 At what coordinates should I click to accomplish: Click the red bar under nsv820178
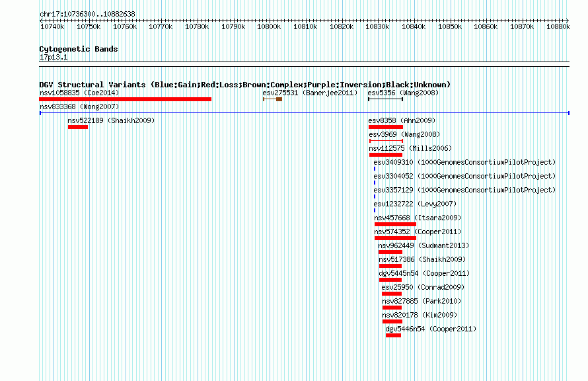pyautogui.click(x=392, y=321)
